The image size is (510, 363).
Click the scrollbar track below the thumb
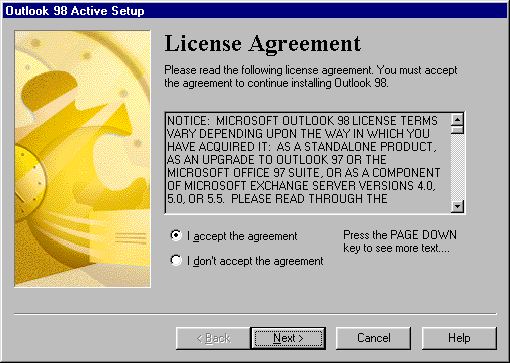tap(457, 167)
